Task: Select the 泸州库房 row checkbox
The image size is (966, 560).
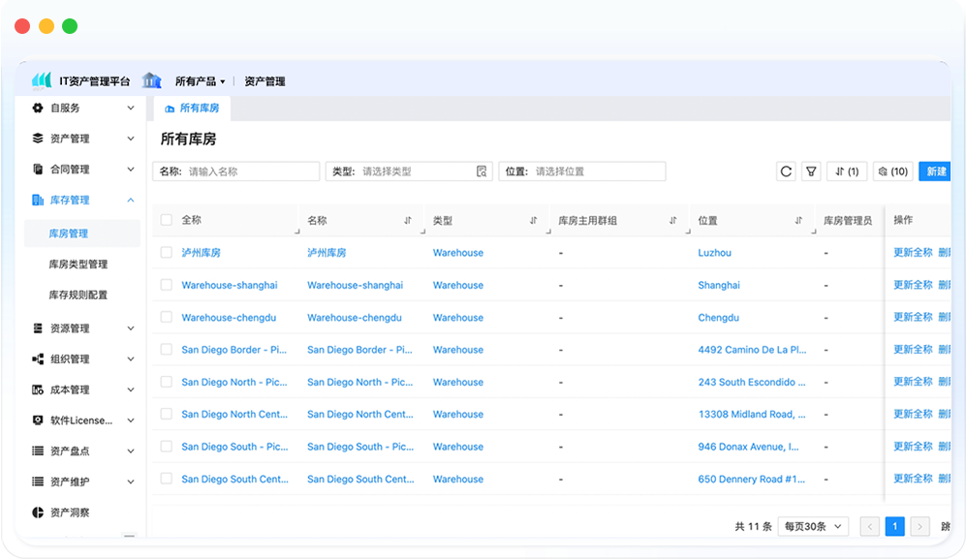Action: click(167, 253)
